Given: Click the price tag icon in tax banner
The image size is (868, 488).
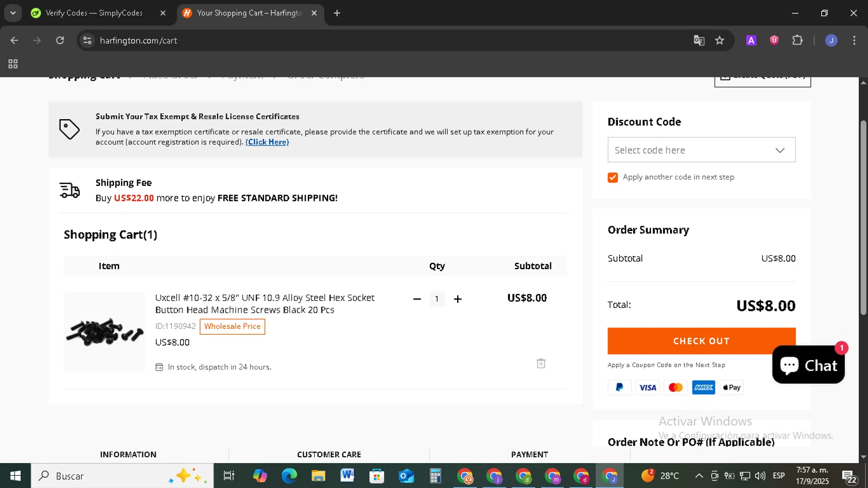Looking at the screenshot, I should pos(69,129).
